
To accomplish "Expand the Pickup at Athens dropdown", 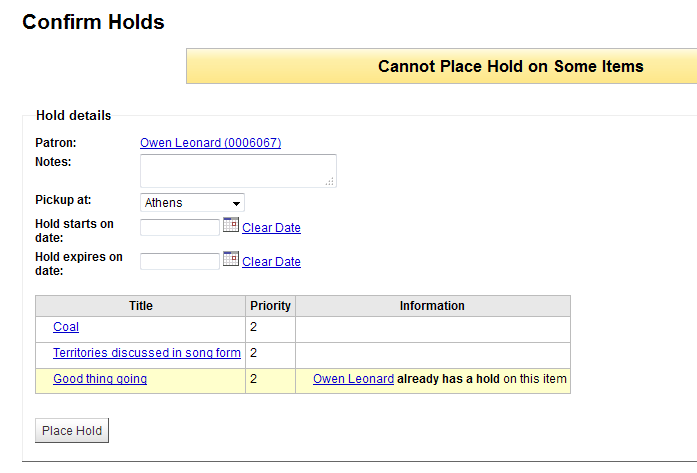I will [x=192, y=203].
